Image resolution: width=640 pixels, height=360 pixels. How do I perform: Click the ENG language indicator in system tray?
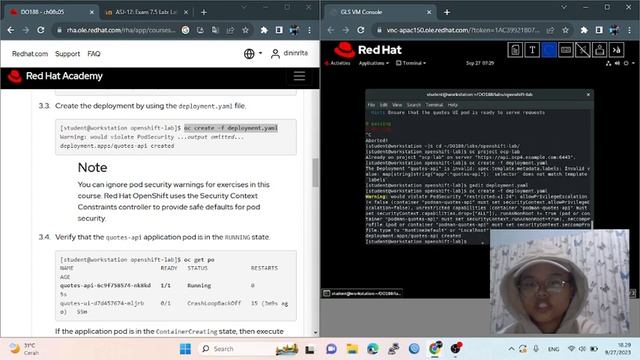click(553, 349)
